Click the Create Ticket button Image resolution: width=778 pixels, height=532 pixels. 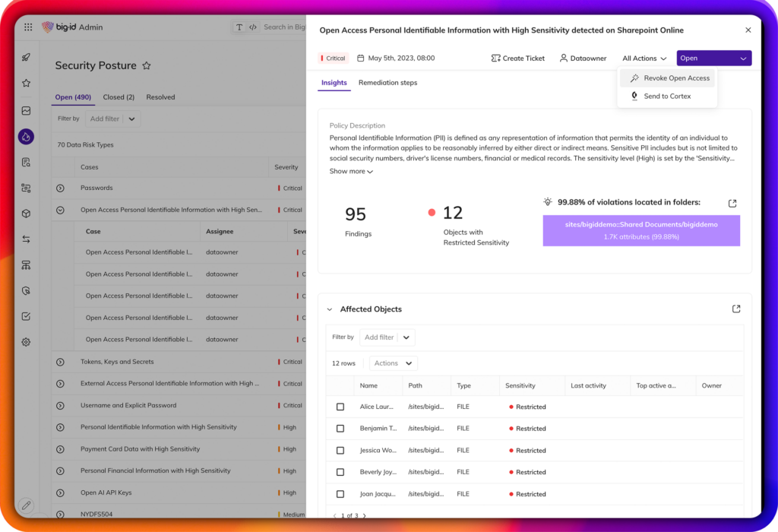[517, 59]
